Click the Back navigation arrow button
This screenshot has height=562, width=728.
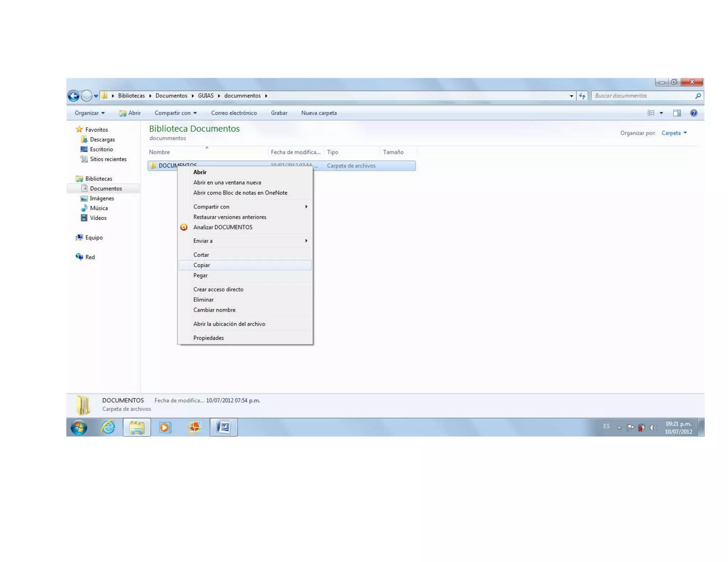tap(74, 96)
